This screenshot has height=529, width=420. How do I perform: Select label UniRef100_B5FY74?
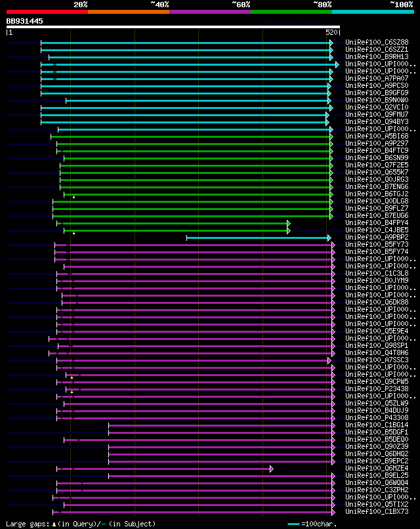point(377,251)
